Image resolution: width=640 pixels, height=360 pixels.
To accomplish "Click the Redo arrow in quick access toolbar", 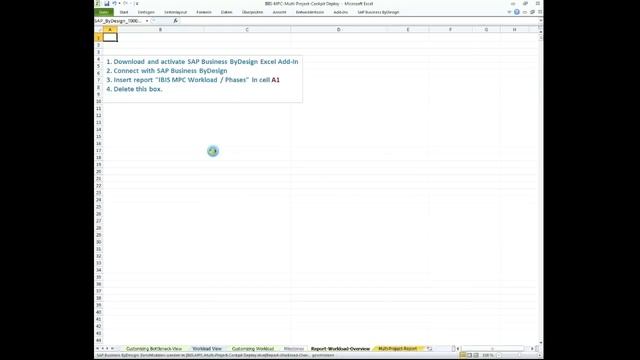I will pos(125,4).
